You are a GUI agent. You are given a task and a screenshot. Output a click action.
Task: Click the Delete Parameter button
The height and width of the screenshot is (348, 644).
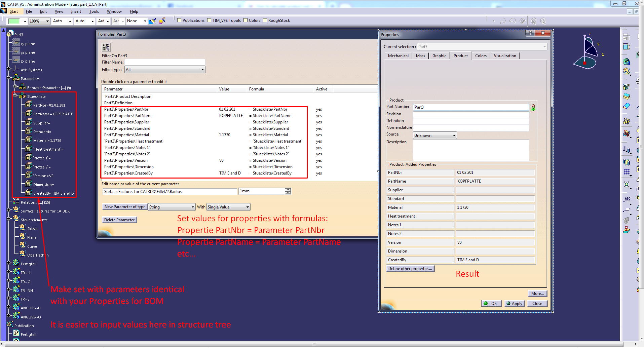tap(119, 220)
